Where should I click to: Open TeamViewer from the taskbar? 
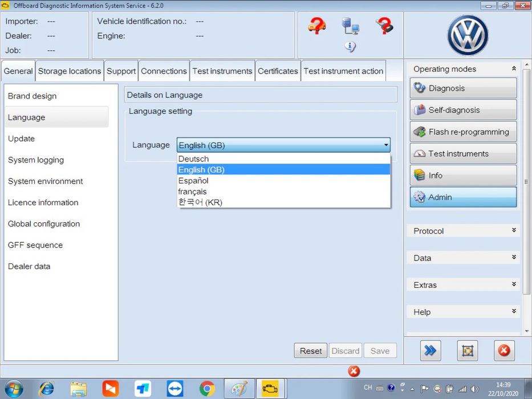[175, 389]
